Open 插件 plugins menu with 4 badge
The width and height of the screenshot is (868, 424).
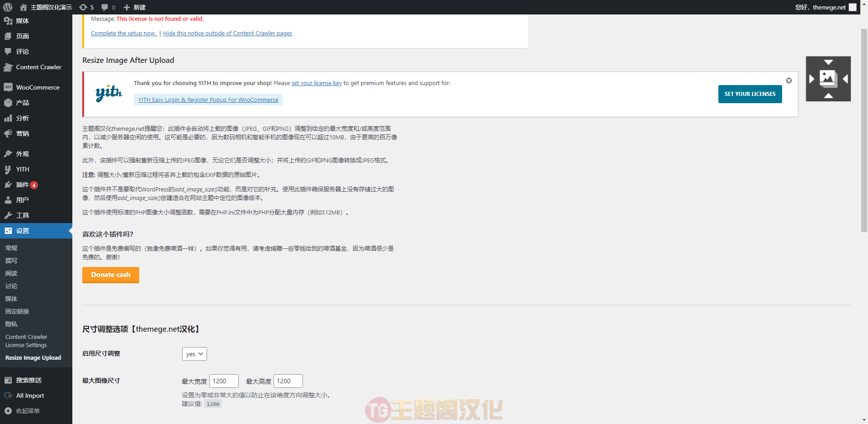[36, 185]
